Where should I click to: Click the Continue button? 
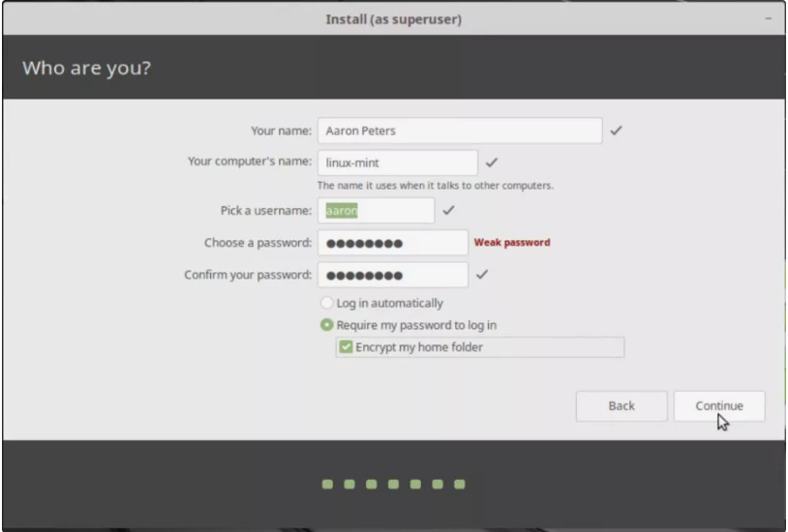pyautogui.click(x=719, y=406)
